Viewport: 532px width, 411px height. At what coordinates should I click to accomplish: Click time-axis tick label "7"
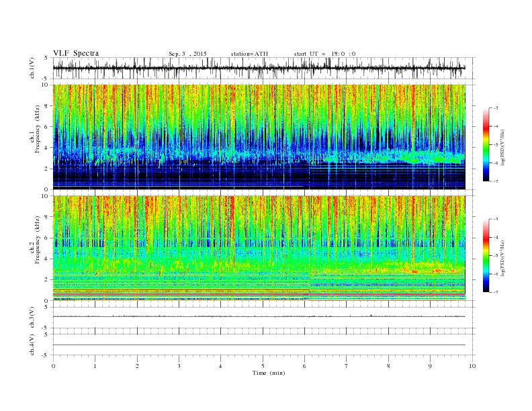point(347,366)
